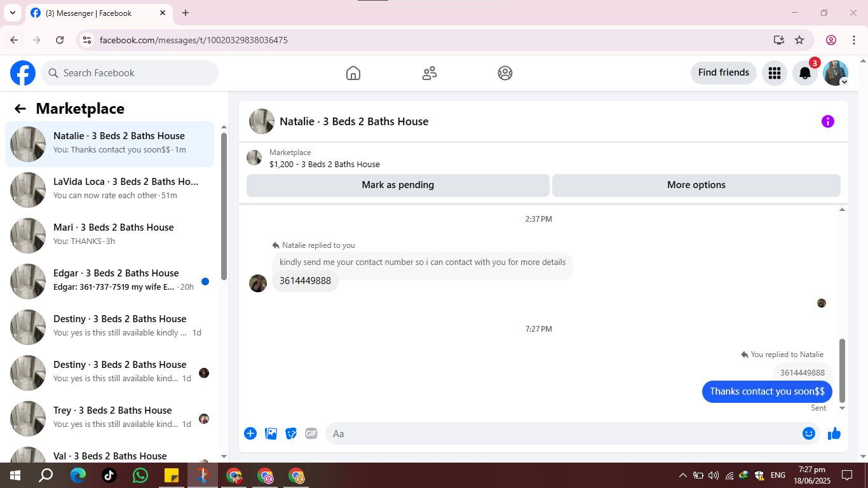Open Sticky Notes from the taskbar
This screenshot has width=868, height=488.
click(x=172, y=475)
